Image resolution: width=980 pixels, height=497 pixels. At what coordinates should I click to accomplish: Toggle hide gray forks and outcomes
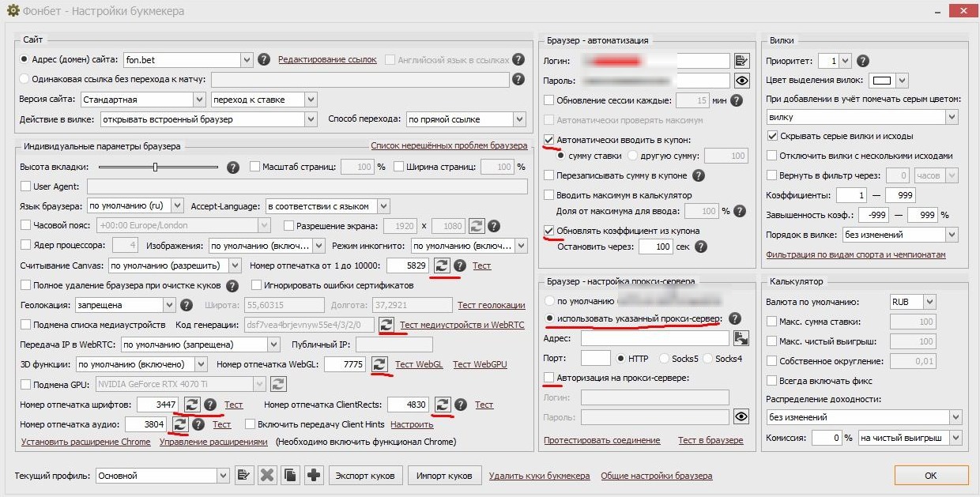772,136
